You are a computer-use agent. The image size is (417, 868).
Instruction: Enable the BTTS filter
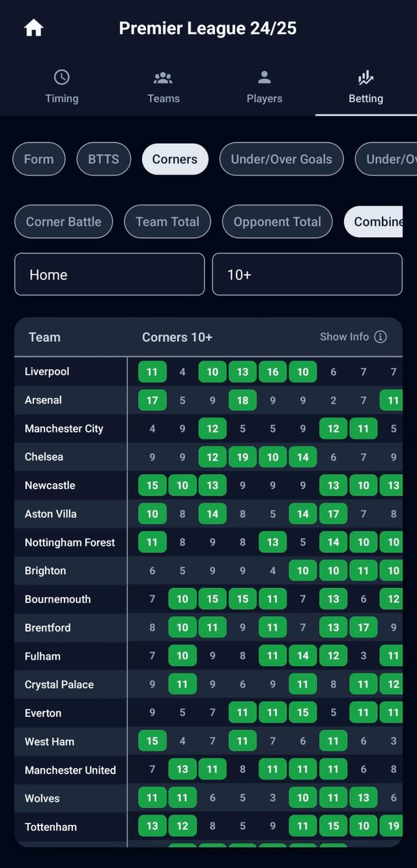pyautogui.click(x=103, y=159)
